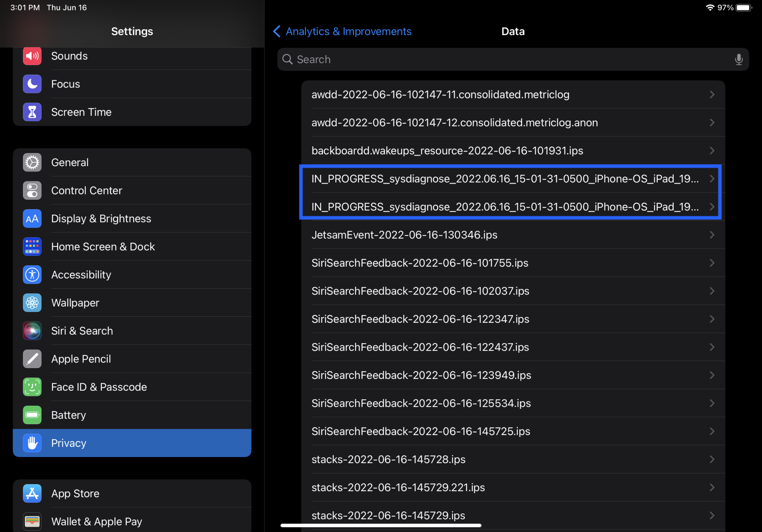Open Screen Time settings
762x532 pixels.
tap(132, 112)
